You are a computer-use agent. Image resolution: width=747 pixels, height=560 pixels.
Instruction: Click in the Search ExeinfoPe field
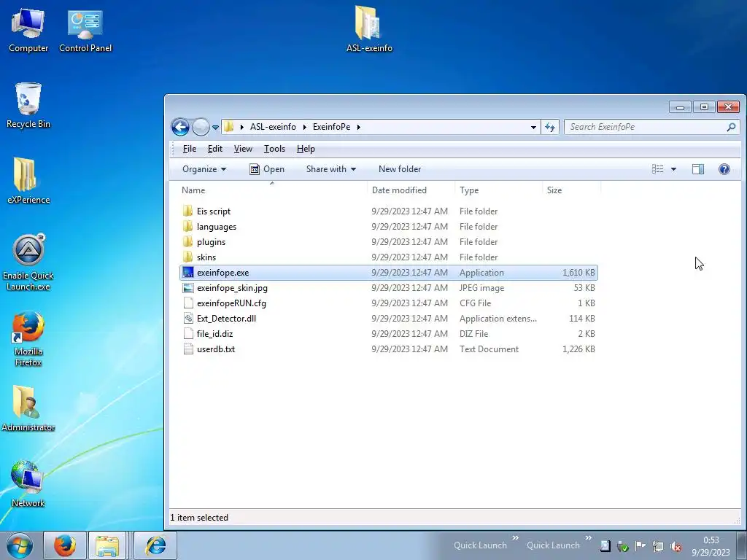(x=646, y=127)
